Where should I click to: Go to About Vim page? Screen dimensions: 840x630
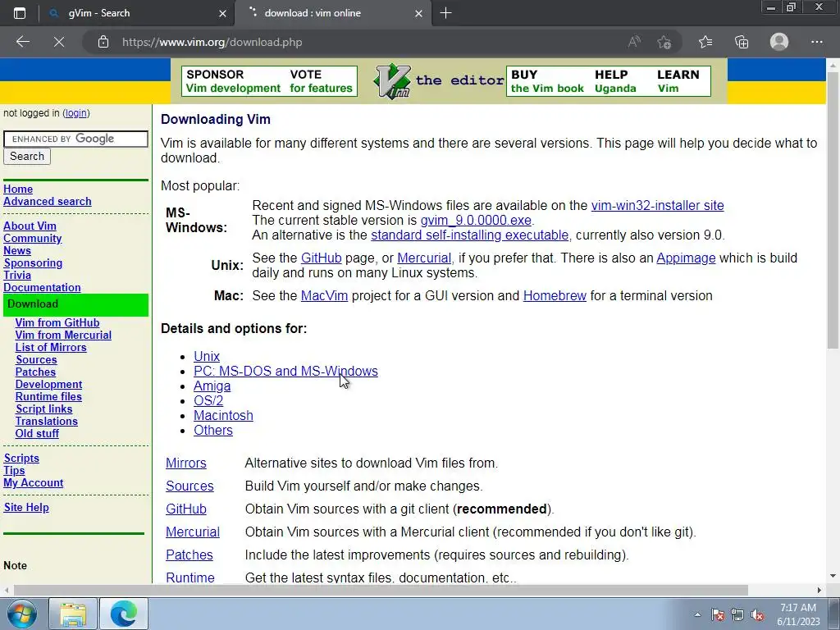coord(30,226)
